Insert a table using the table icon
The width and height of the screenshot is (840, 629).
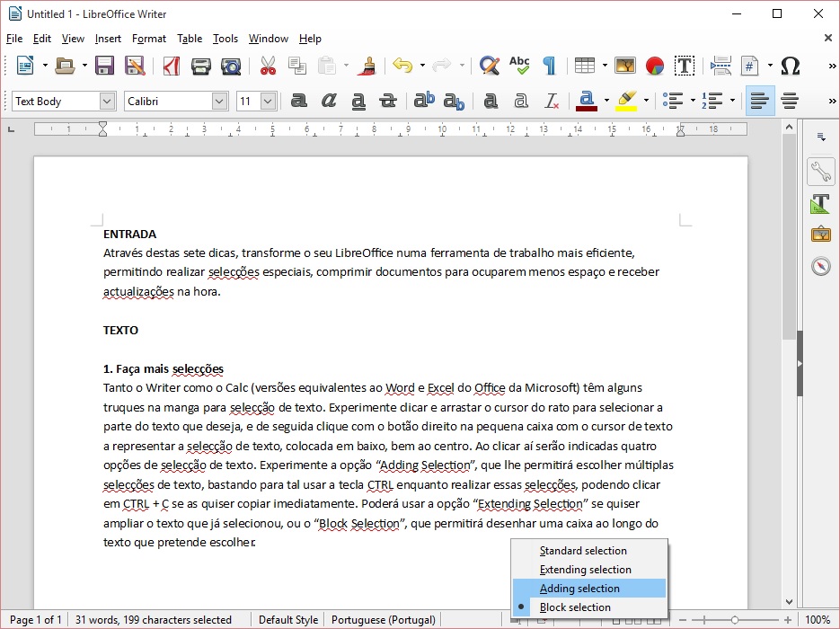click(585, 66)
